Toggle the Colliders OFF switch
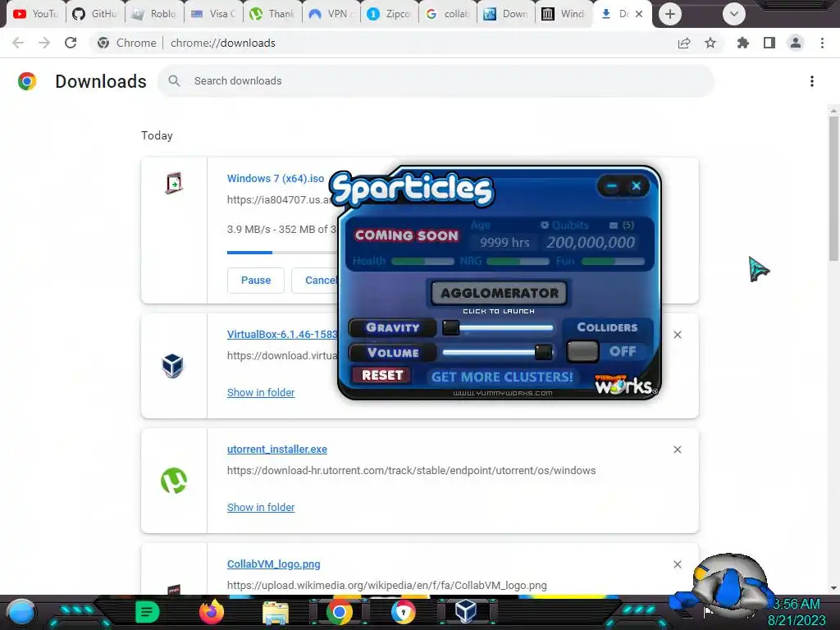Viewport: 840px width, 630px height. point(583,352)
